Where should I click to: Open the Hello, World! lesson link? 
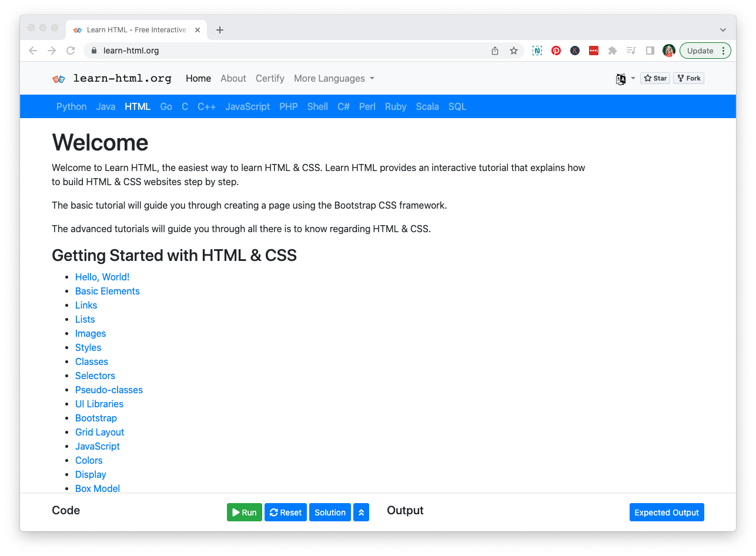102,277
